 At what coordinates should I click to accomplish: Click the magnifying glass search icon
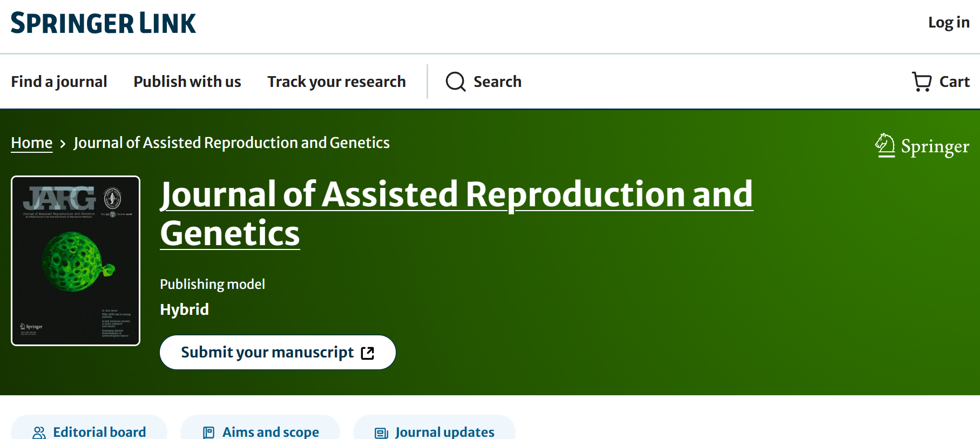pyautogui.click(x=455, y=82)
